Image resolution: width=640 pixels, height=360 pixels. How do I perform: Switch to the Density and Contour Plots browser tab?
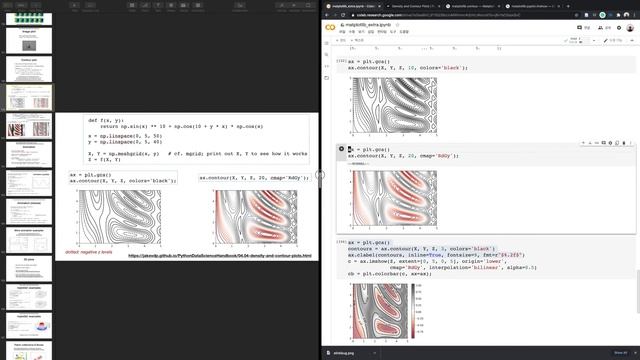click(x=413, y=6)
